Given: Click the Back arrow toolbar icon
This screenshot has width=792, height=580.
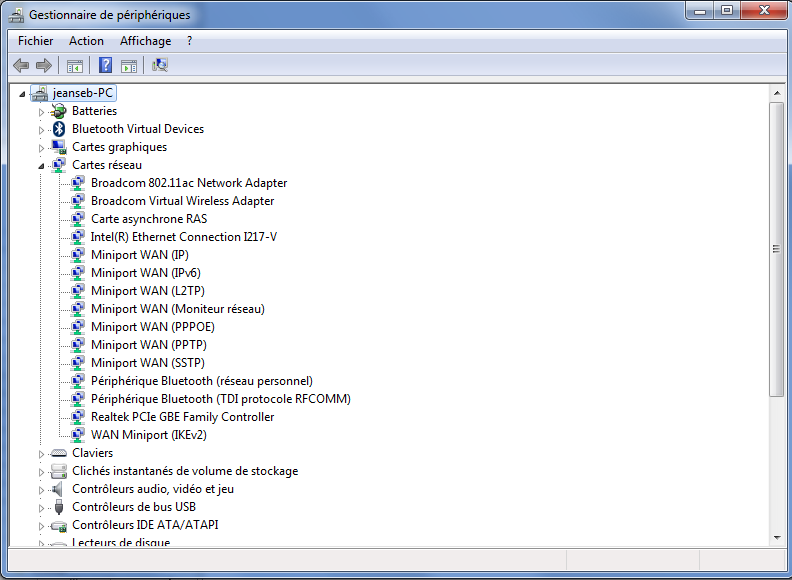Looking at the screenshot, I should (x=21, y=65).
